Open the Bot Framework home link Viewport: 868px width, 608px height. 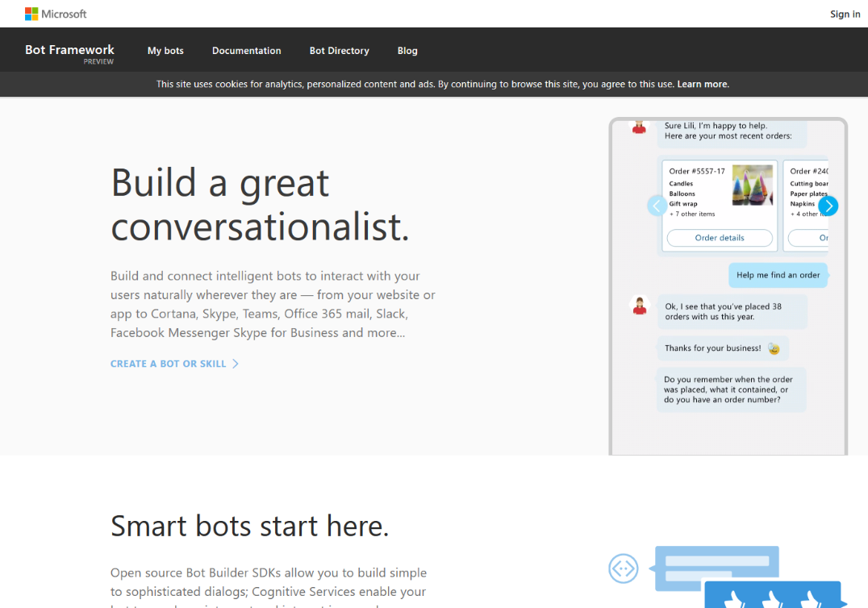[x=69, y=50]
